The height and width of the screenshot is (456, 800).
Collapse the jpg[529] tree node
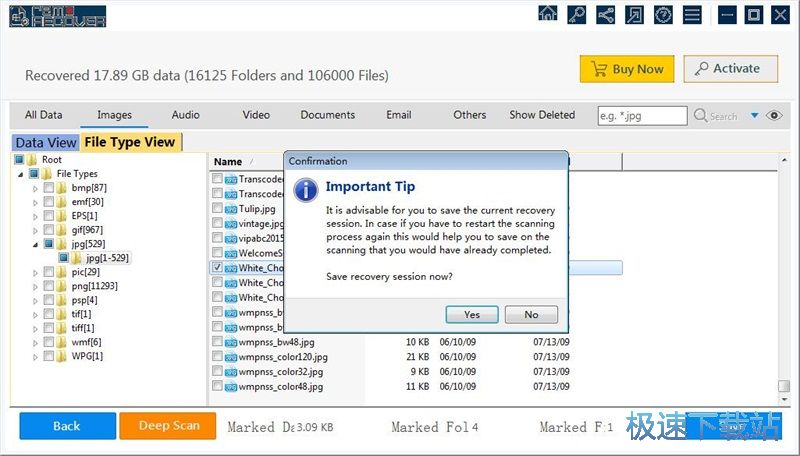(35, 245)
